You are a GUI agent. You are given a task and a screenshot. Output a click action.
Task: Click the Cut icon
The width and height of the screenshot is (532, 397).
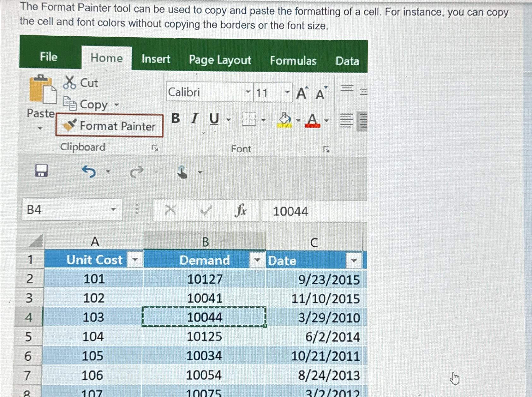[x=70, y=83]
